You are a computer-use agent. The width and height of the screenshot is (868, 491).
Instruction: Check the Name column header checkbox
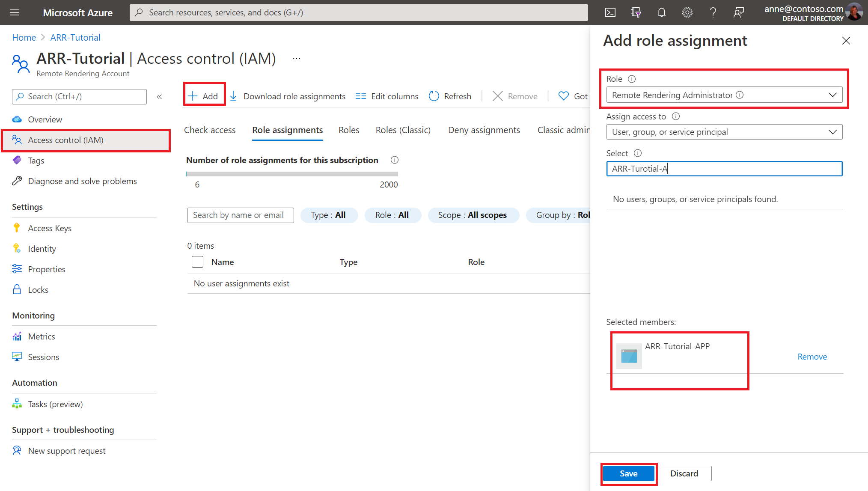point(197,261)
